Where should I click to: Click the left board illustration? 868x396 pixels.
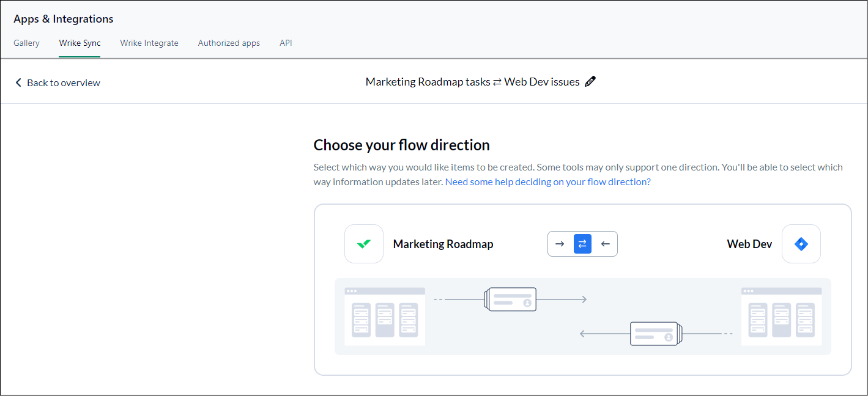(x=385, y=317)
